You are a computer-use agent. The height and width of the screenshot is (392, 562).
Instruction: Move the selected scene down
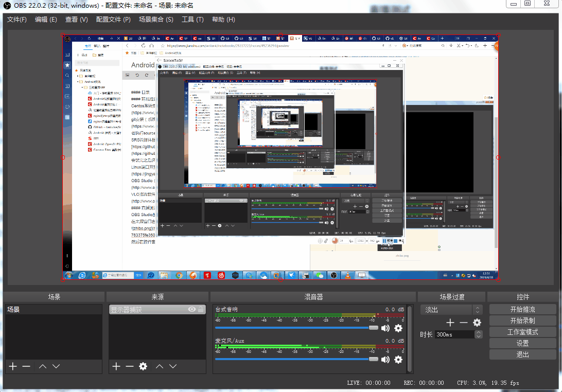pos(56,366)
